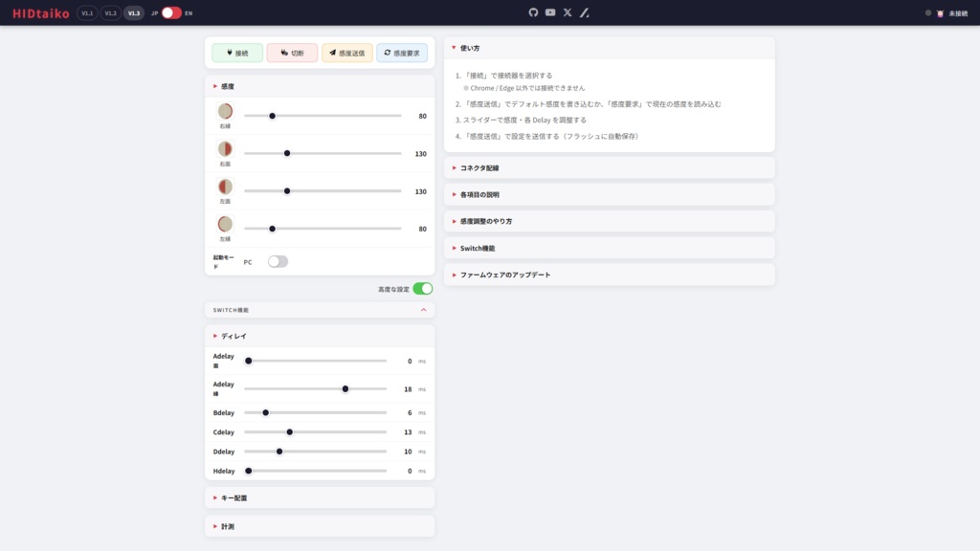Collapse the SWITCH機能 chevron in the left panel
Screen dimensions: 980x551
coord(424,310)
